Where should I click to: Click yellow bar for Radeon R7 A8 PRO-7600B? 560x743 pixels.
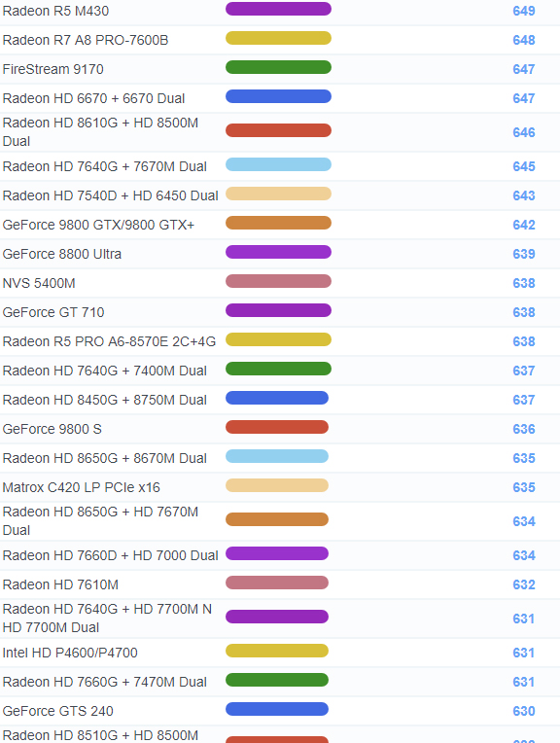[279, 38]
